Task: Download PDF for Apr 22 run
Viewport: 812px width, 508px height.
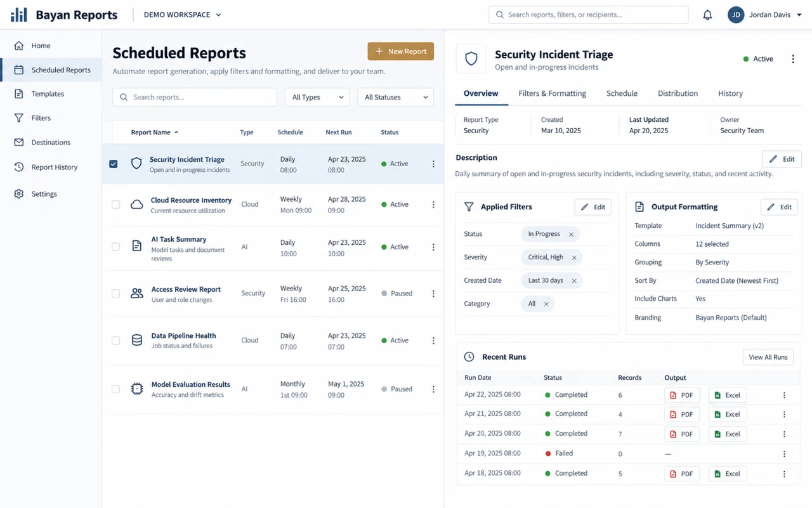Action: pyautogui.click(x=682, y=395)
